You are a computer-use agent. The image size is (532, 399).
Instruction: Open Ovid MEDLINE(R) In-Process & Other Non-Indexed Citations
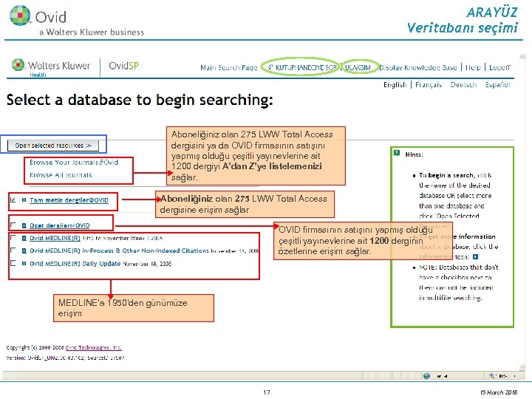point(119,250)
